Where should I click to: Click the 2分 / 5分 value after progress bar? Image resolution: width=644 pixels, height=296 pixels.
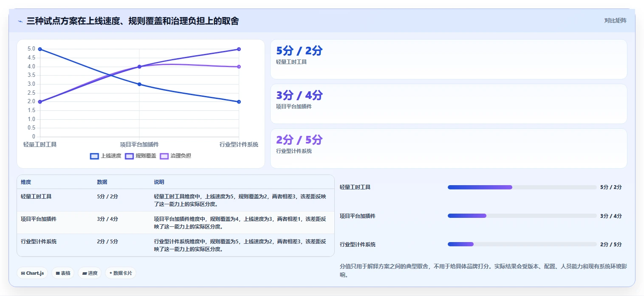point(611,245)
